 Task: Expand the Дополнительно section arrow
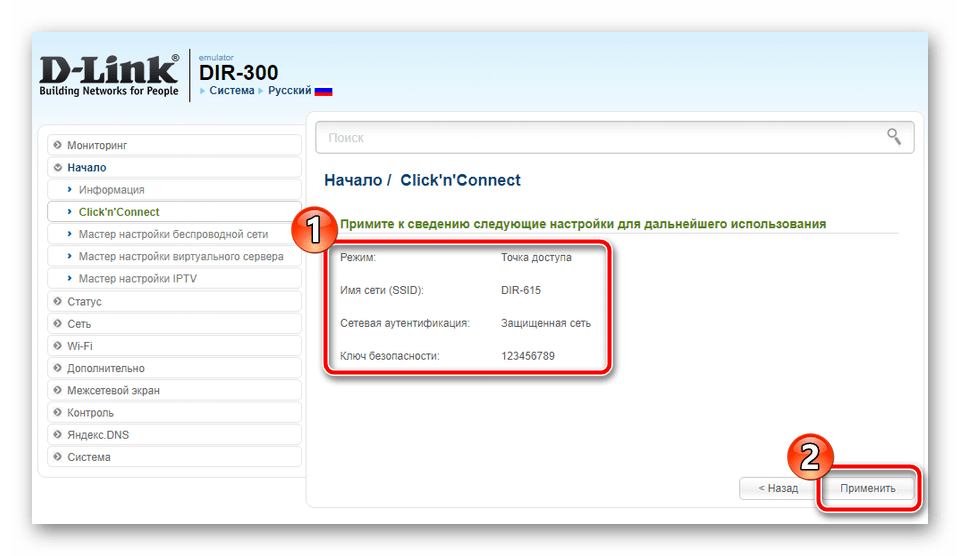(58, 368)
